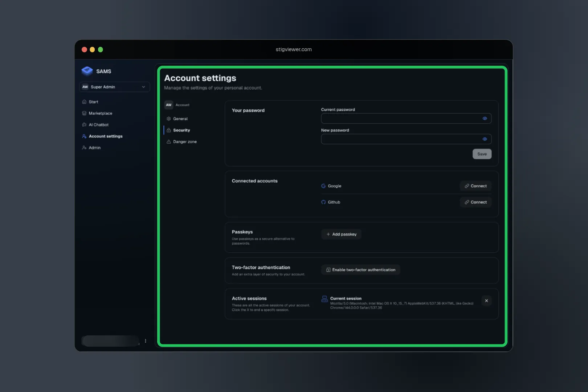Open the Danger zone section
The width and height of the screenshot is (588, 392).
click(x=185, y=142)
